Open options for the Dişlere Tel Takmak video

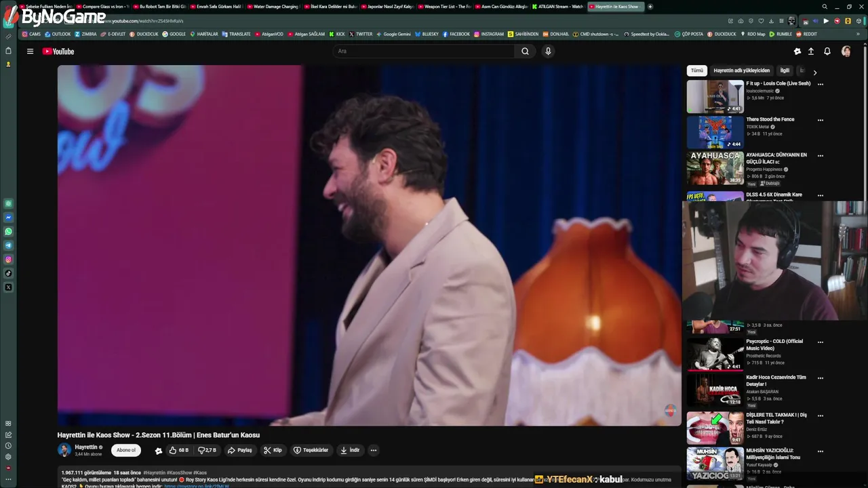pos(821,415)
